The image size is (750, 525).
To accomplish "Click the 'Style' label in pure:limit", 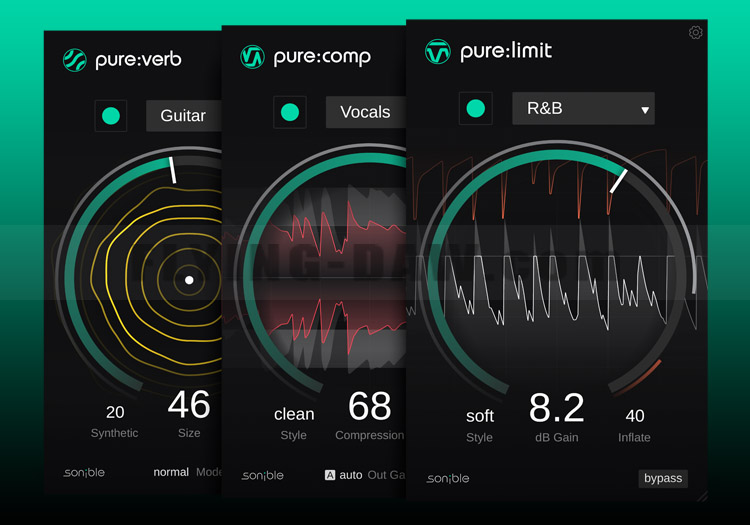I will (479, 438).
